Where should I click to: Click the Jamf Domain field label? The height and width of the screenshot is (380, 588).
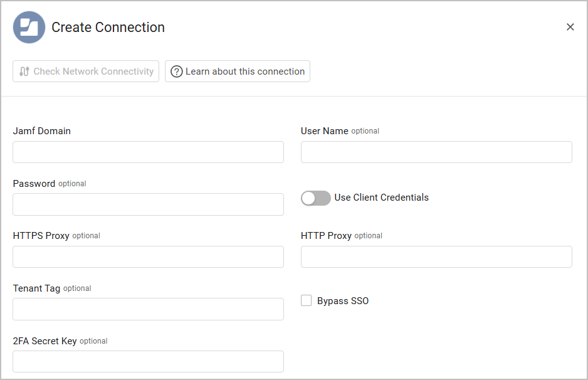42,131
